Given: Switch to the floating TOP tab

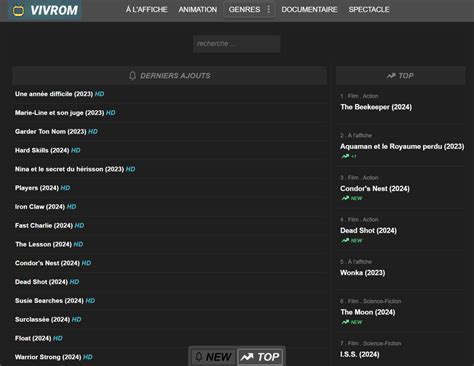Looking at the screenshot, I should [260, 357].
